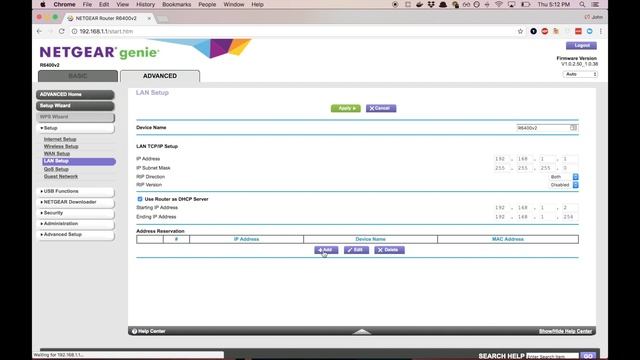Click the ADVANCED Home button
Screen dimensions: 640x360
point(76,95)
